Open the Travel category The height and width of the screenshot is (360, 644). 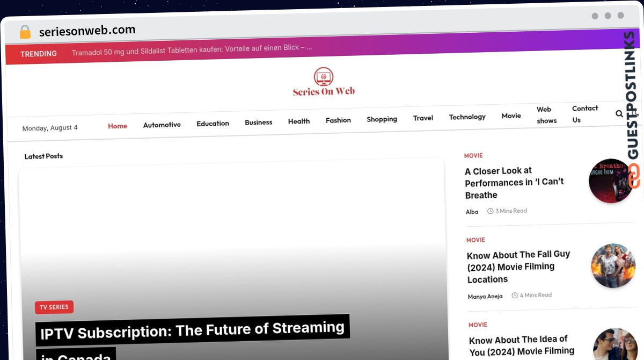pos(423,118)
